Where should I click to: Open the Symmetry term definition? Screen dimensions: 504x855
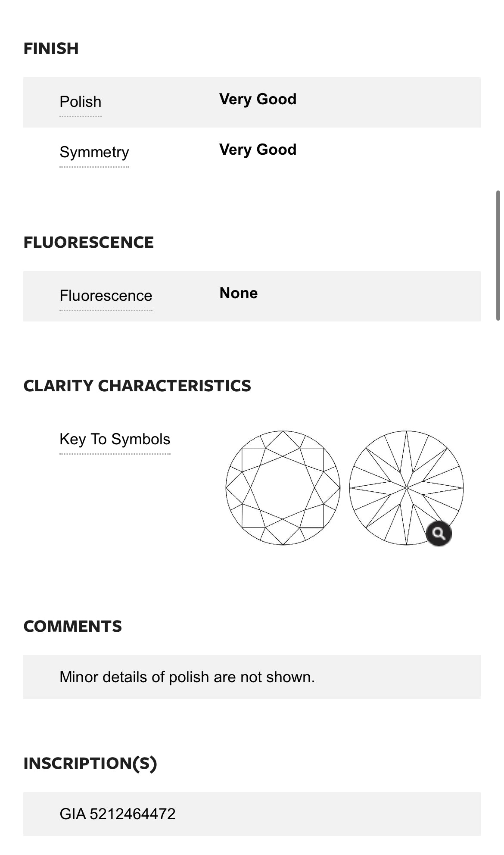[94, 152]
